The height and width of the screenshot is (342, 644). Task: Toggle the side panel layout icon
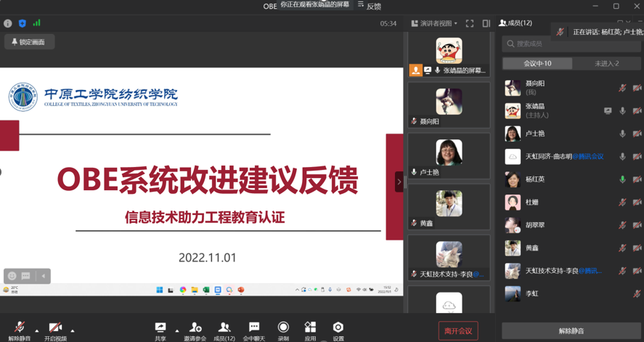486,23
